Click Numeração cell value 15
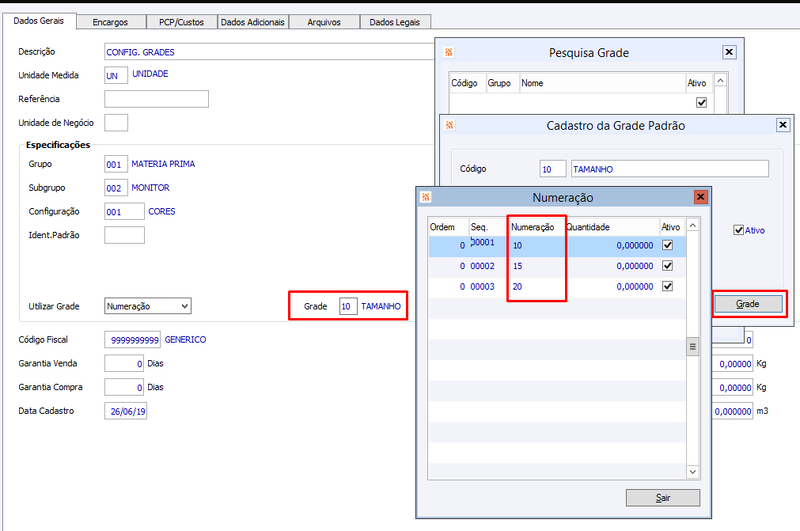This screenshot has width=800, height=531. (x=517, y=266)
